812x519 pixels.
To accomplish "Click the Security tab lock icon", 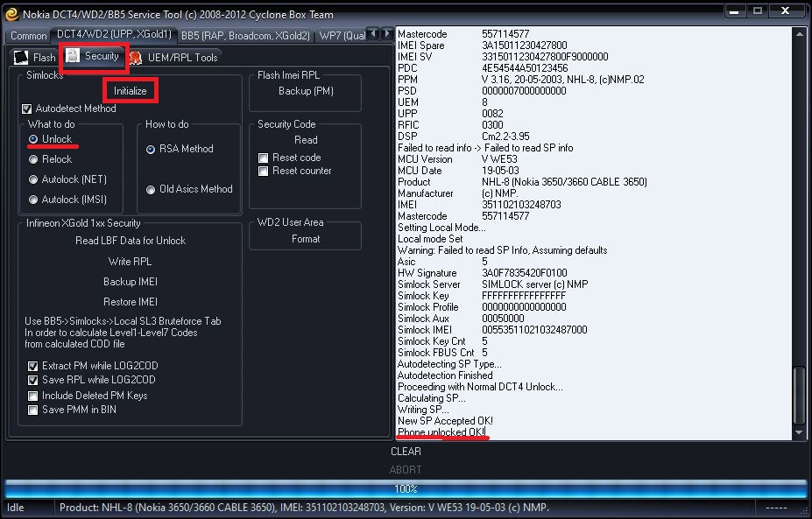I will 73,57.
